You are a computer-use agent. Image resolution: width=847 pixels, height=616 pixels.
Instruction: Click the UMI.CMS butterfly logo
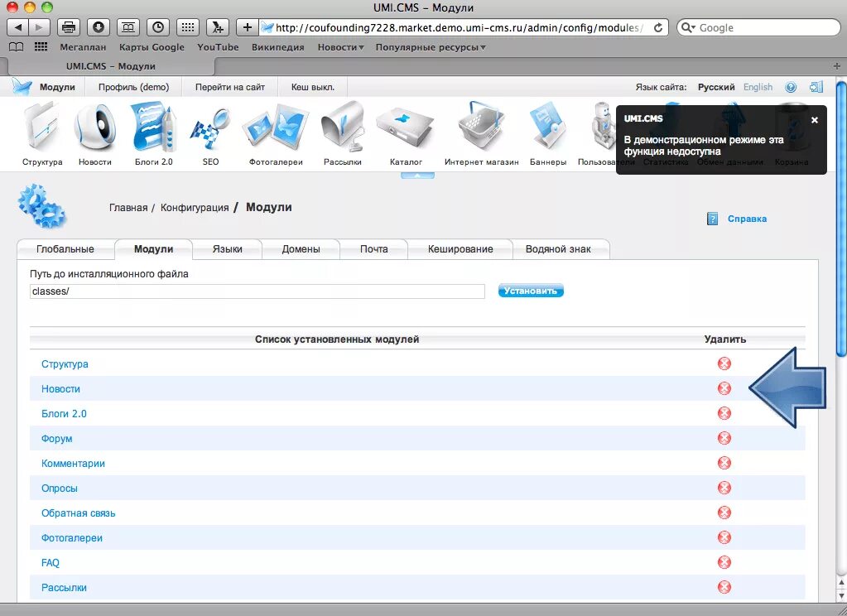tap(22, 86)
